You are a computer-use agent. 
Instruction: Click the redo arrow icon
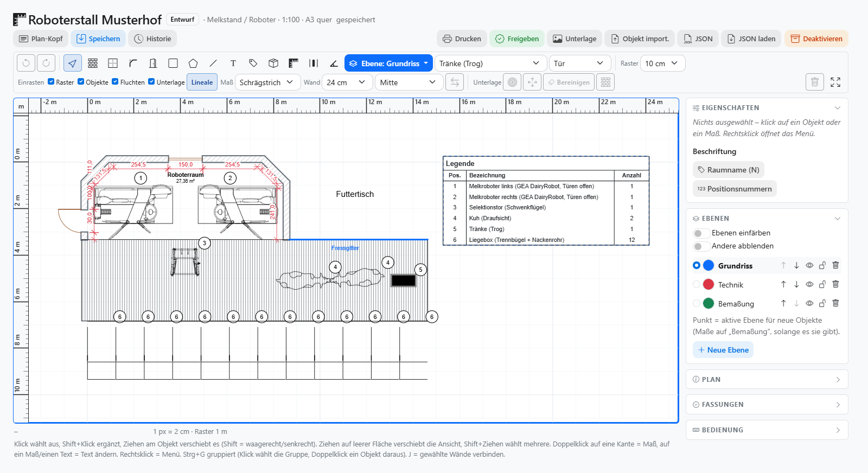click(46, 63)
